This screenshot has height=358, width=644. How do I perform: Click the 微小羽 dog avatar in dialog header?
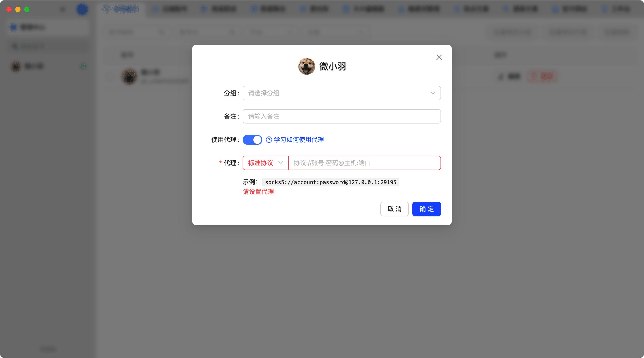pos(307,66)
